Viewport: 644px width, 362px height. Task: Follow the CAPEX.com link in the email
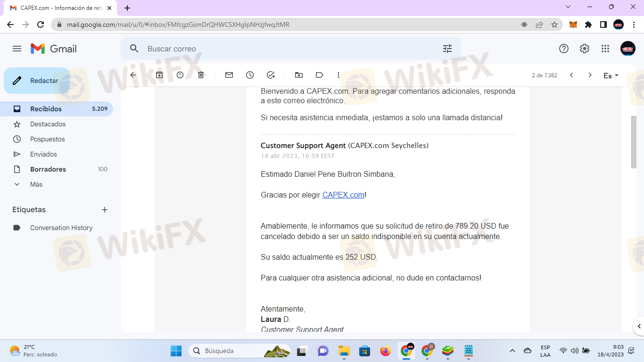pos(343,195)
